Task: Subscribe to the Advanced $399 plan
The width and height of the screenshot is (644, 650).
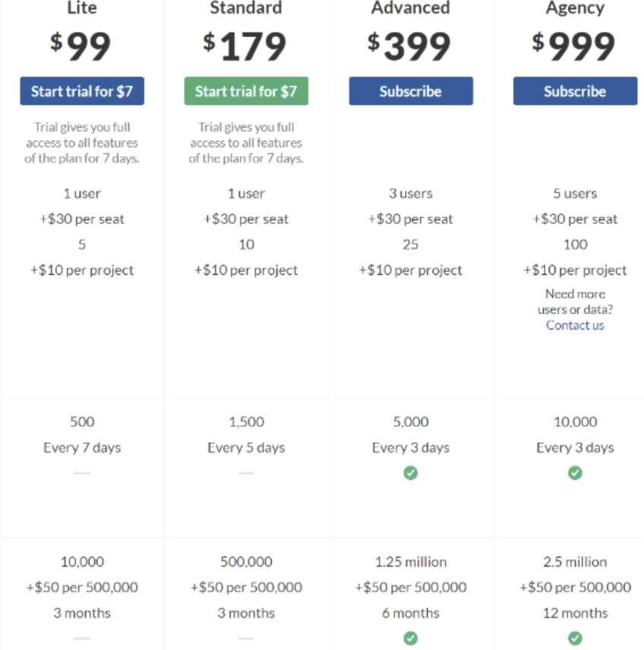Action: pyautogui.click(x=411, y=91)
